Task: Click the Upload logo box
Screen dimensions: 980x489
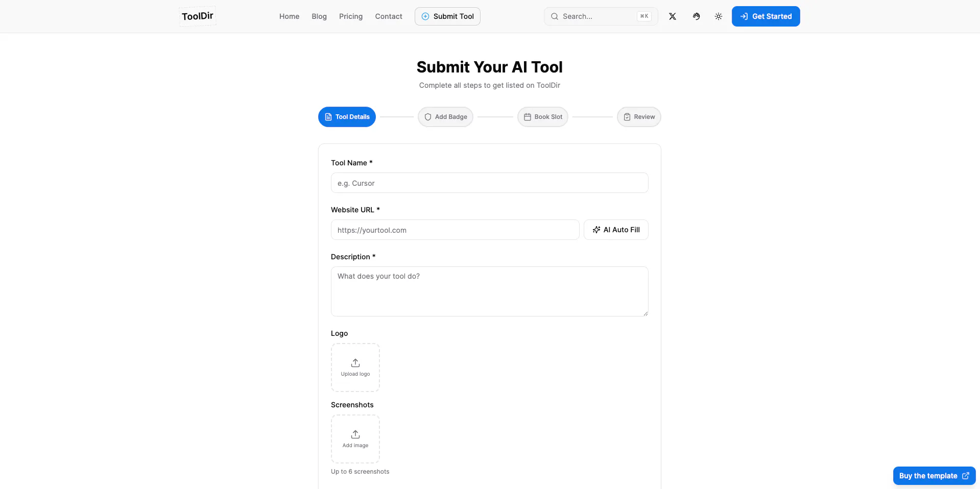Action: [355, 368]
